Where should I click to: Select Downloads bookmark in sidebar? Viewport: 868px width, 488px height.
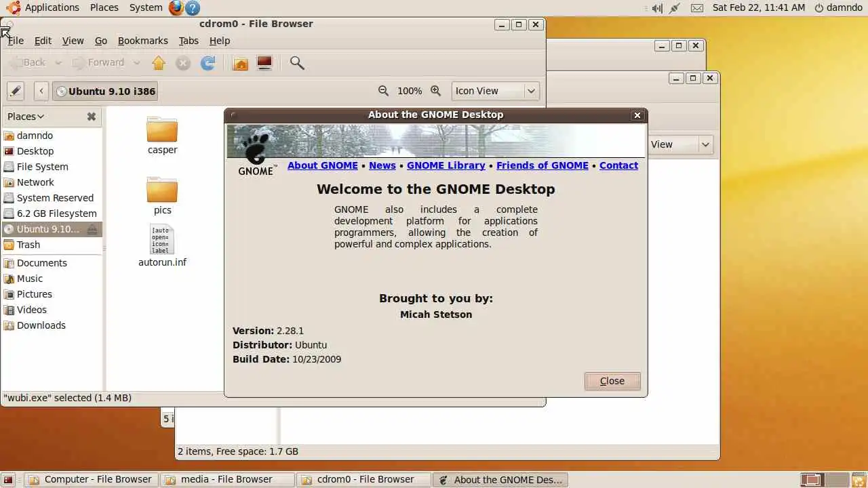click(52, 325)
